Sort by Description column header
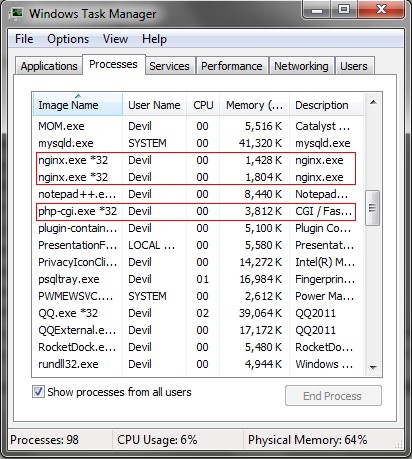The height and width of the screenshot is (459, 412). tap(326, 105)
